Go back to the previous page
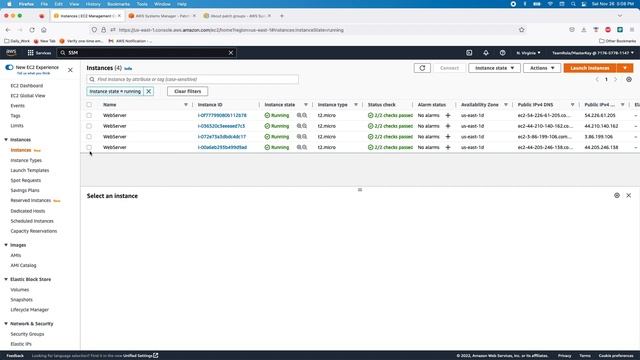 pos(8,30)
